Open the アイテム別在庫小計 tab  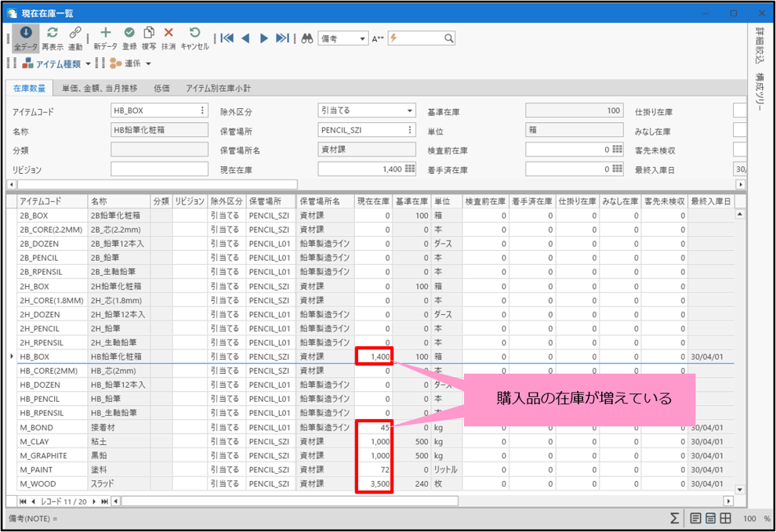point(218,89)
